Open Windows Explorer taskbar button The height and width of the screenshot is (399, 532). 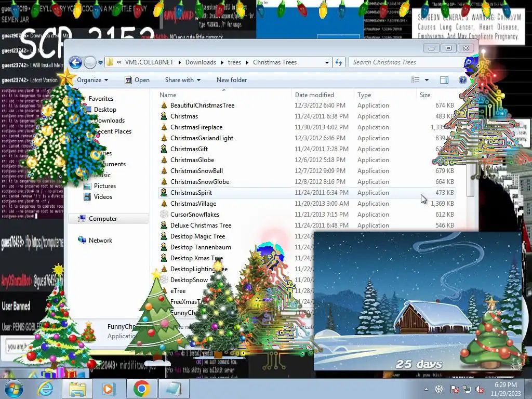(x=77, y=389)
